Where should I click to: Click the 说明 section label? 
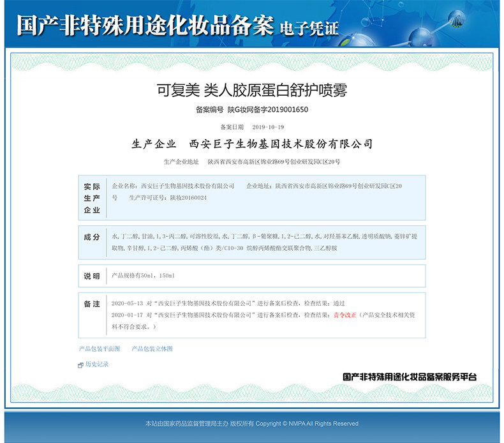click(x=92, y=276)
